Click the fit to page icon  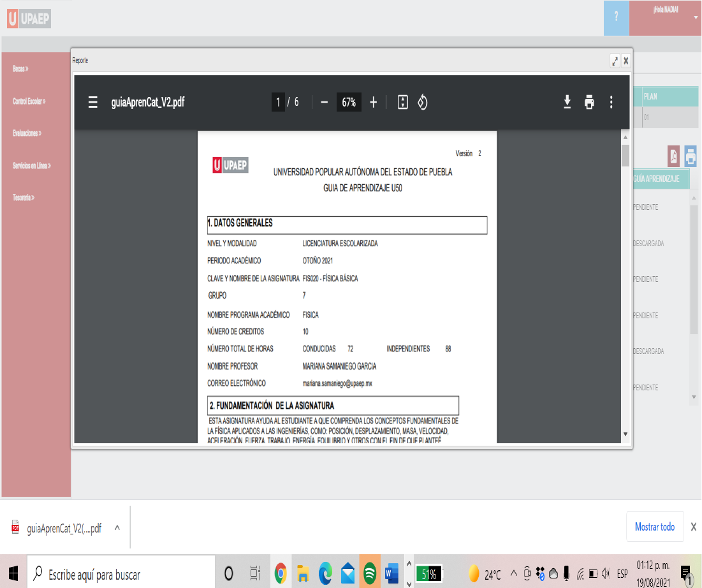pyautogui.click(x=402, y=102)
